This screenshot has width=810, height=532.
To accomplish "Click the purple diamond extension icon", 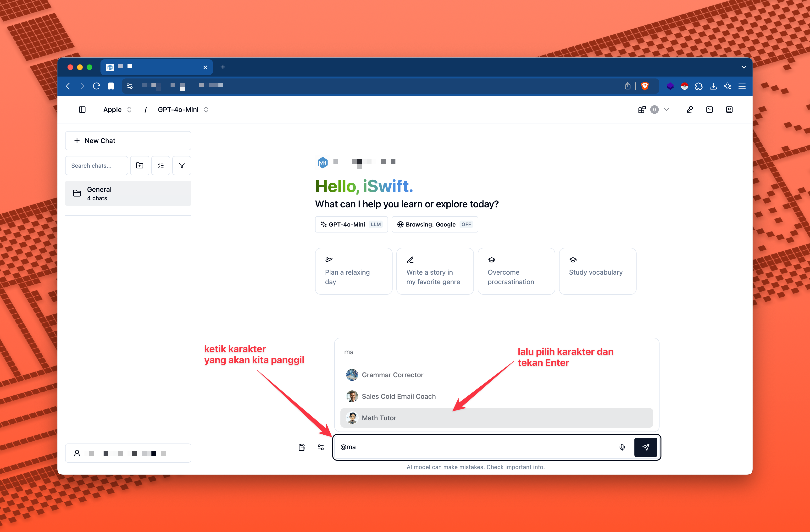I will coord(670,86).
